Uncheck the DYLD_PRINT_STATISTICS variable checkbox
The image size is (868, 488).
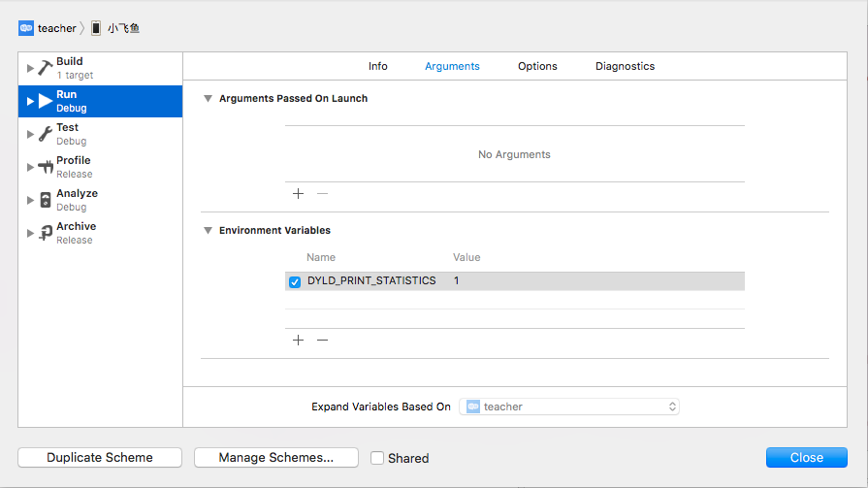click(295, 282)
